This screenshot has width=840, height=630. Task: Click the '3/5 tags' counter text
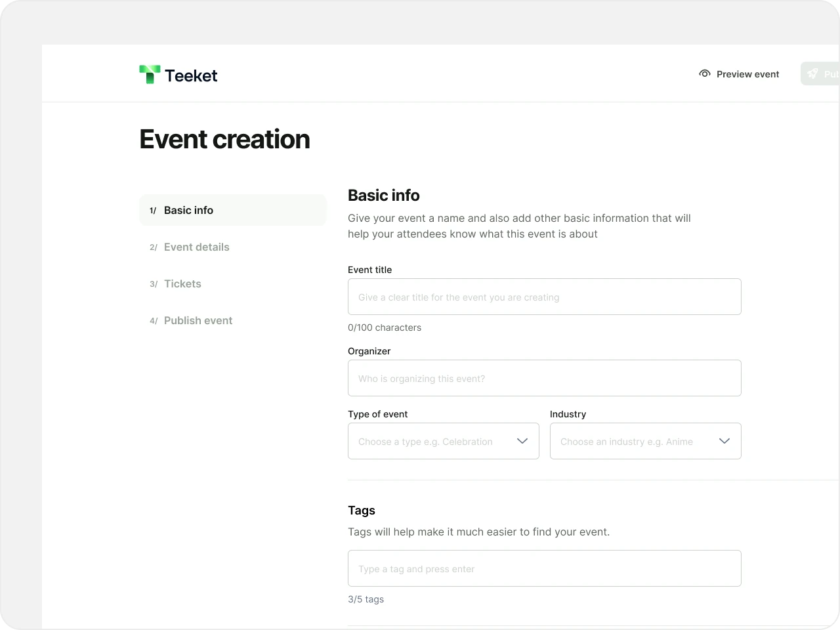[x=366, y=599]
